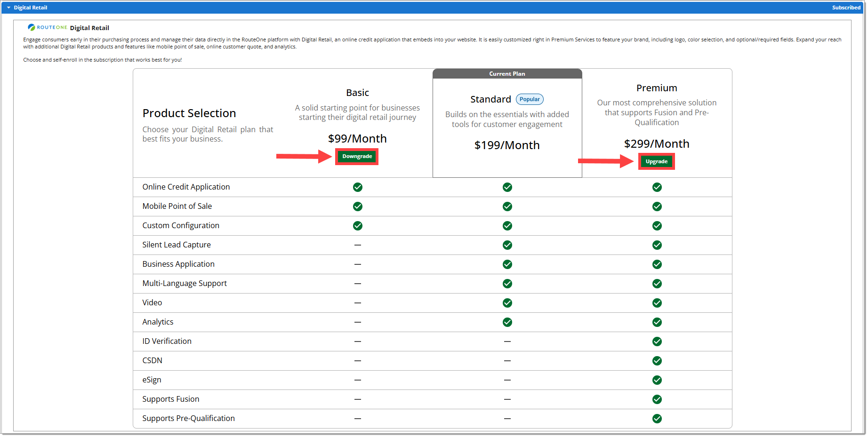The height and width of the screenshot is (437, 868).
Task: Click the Mobile Point of Sale row label
Action: (x=177, y=207)
